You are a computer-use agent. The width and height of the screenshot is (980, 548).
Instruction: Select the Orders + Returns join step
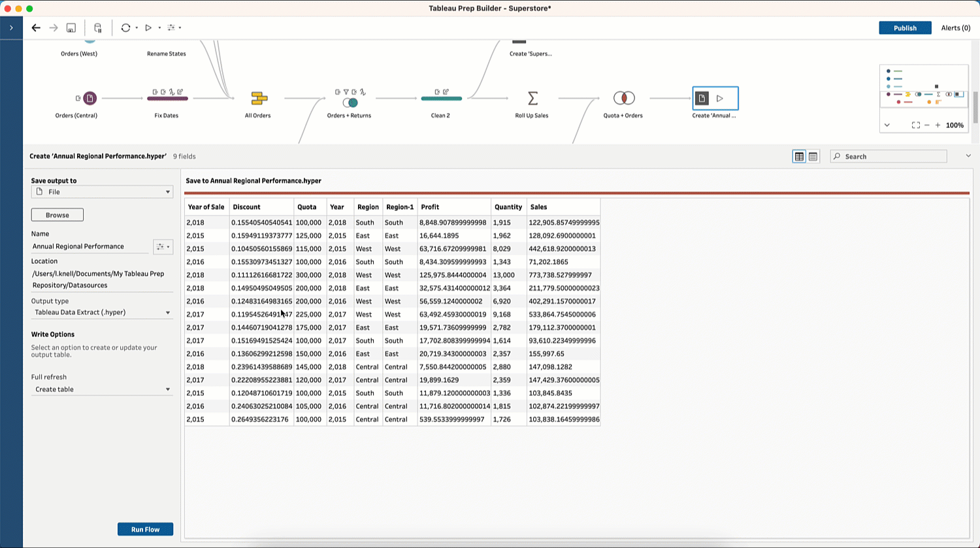click(x=350, y=103)
